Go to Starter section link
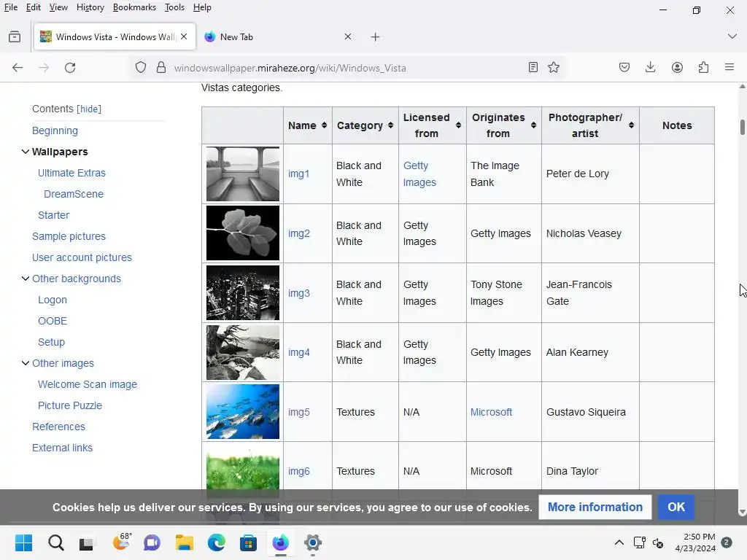 pyautogui.click(x=53, y=215)
